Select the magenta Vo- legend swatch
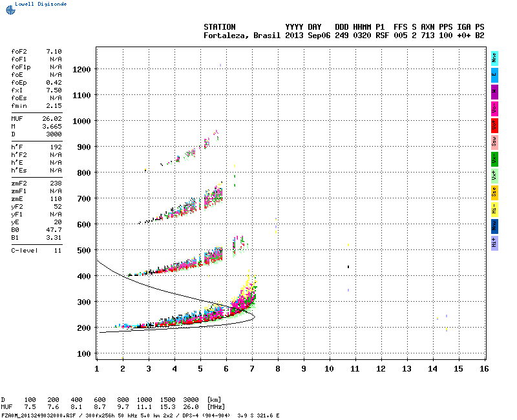 click(x=494, y=109)
